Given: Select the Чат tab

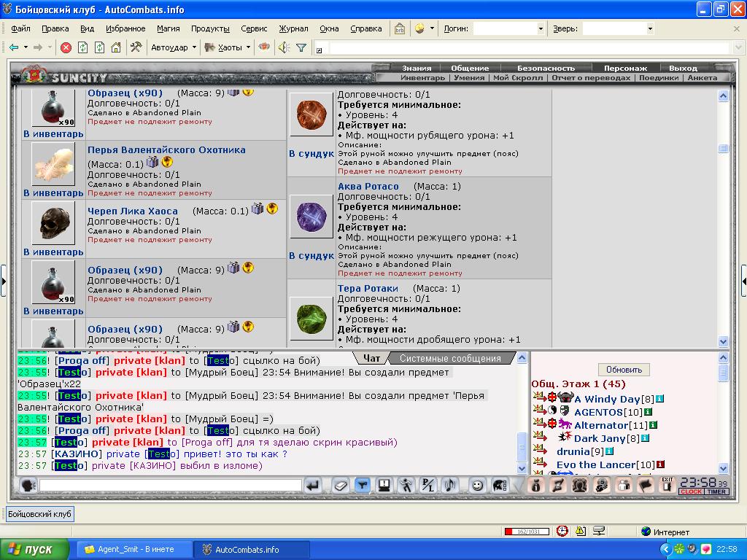Looking at the screenshot, I should pos(371,358).
